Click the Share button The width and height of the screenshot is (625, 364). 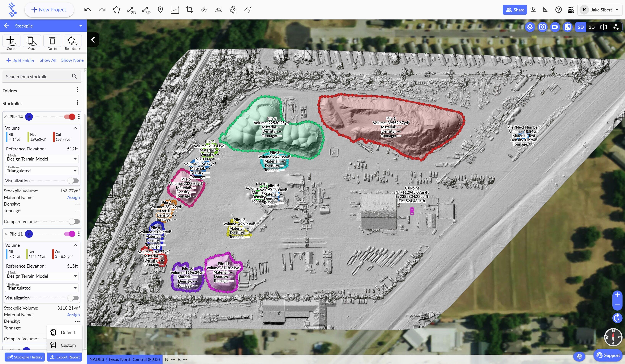[515, 10]
